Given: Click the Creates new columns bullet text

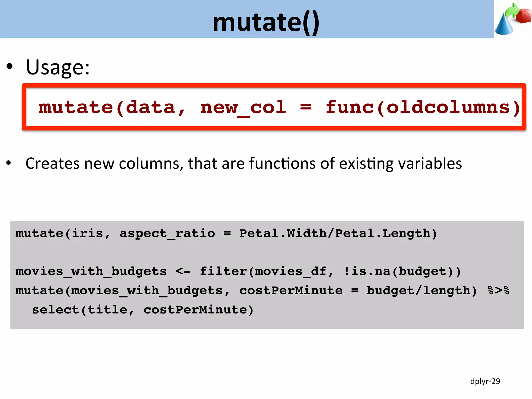Looking at the screenshot, I should coord(244,163).
